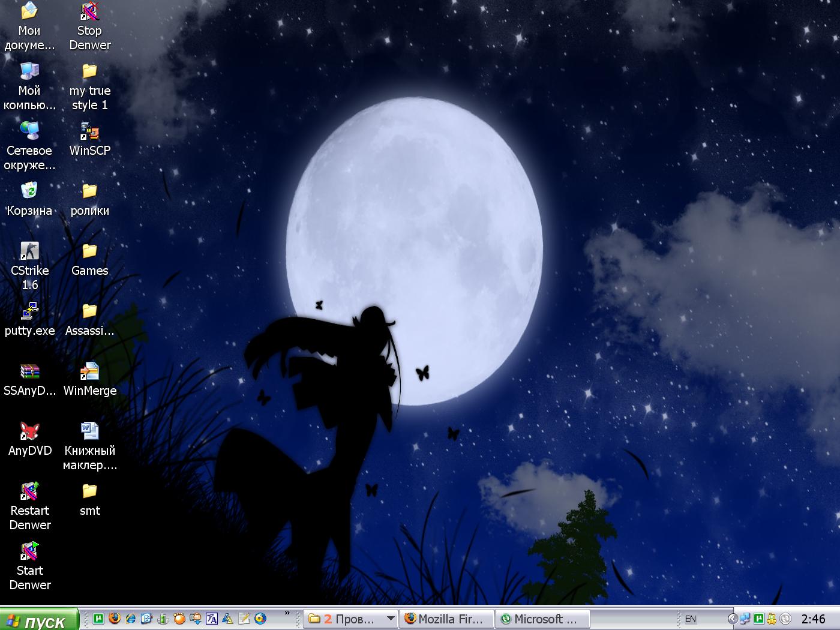Launch the WinMerge shortcut

(x=90, y=379)
